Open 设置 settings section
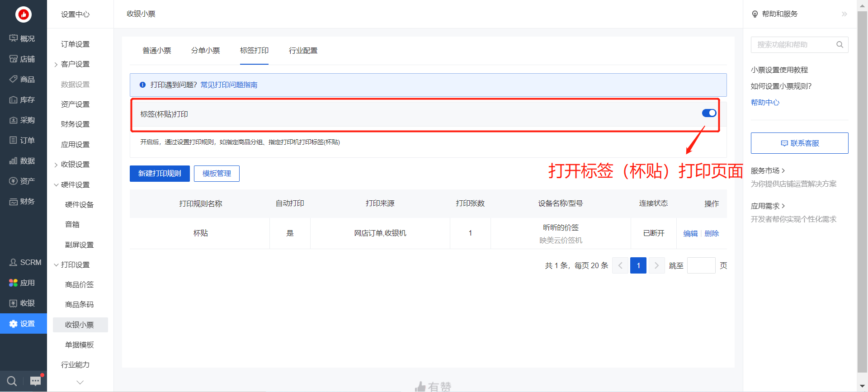The height and width of the screenshot is (392, 868). [x=23, y=324]
